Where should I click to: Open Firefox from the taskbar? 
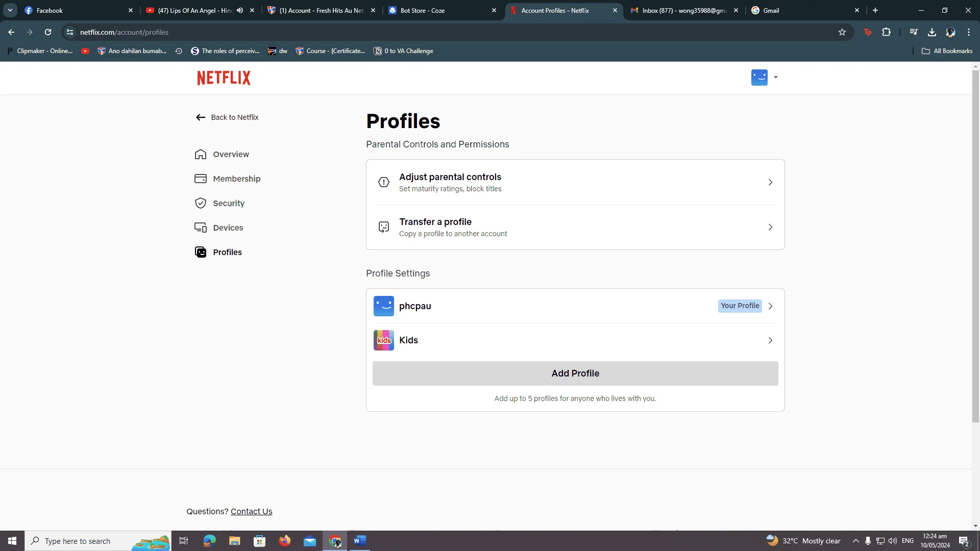tap(285, 541)
